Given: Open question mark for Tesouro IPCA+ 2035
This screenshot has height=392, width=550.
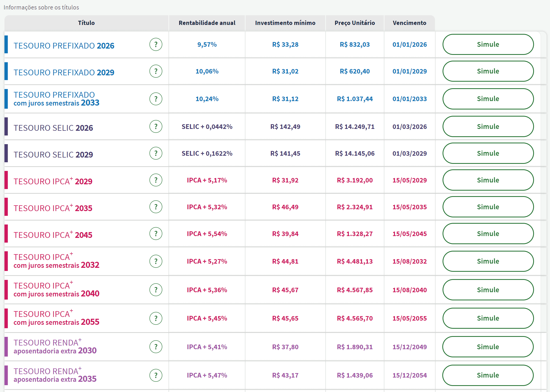Looking at the screenshot, I should coord(156,207).
